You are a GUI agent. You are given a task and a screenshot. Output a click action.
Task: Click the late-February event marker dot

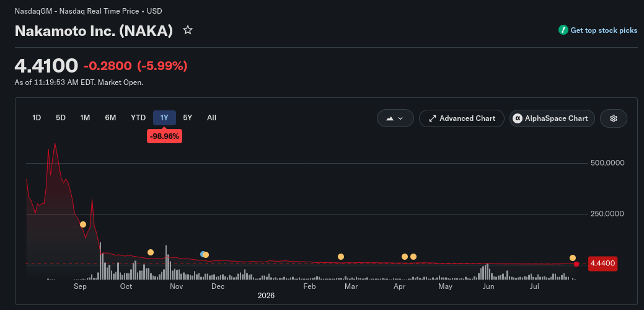tap(340, 257)
